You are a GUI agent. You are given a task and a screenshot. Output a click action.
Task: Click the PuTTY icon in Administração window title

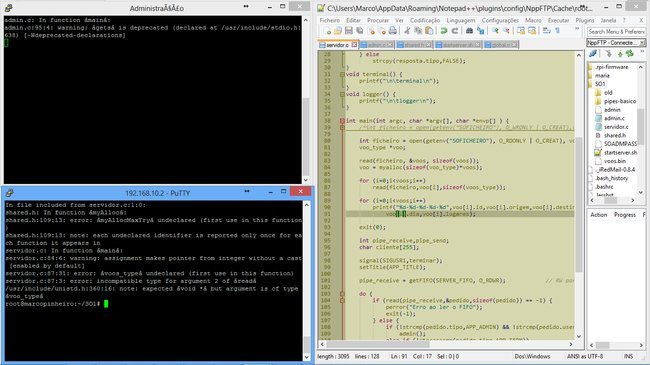click(x=9, y=8)
